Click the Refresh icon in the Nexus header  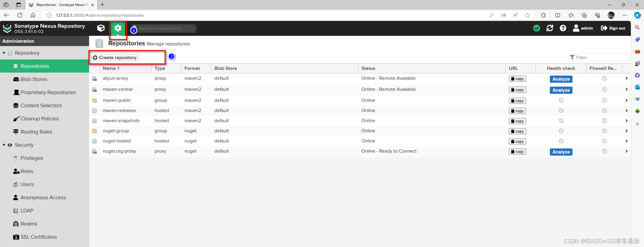(550, 28)
